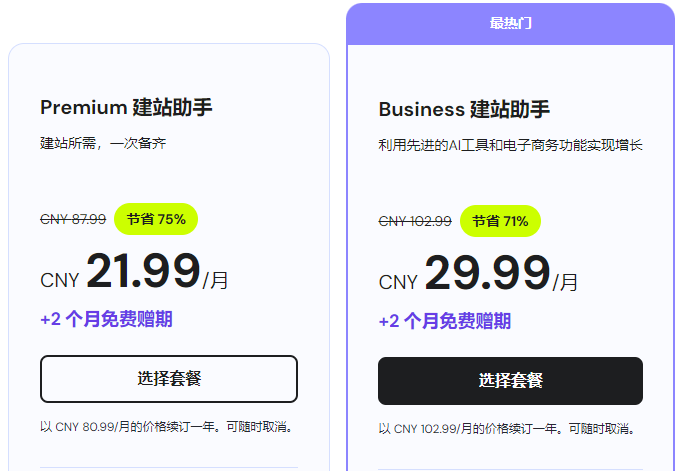Click the CNY label before 29.99

point(398,283)
